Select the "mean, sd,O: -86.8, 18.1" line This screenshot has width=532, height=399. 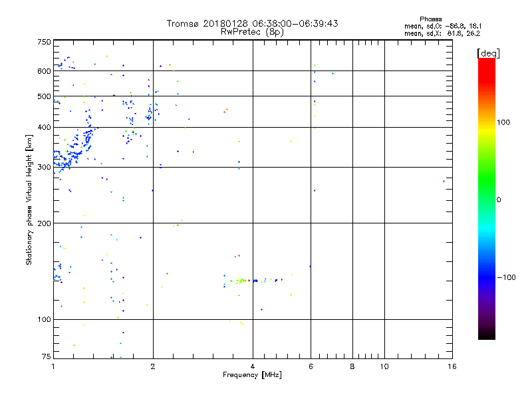(443, 26)
